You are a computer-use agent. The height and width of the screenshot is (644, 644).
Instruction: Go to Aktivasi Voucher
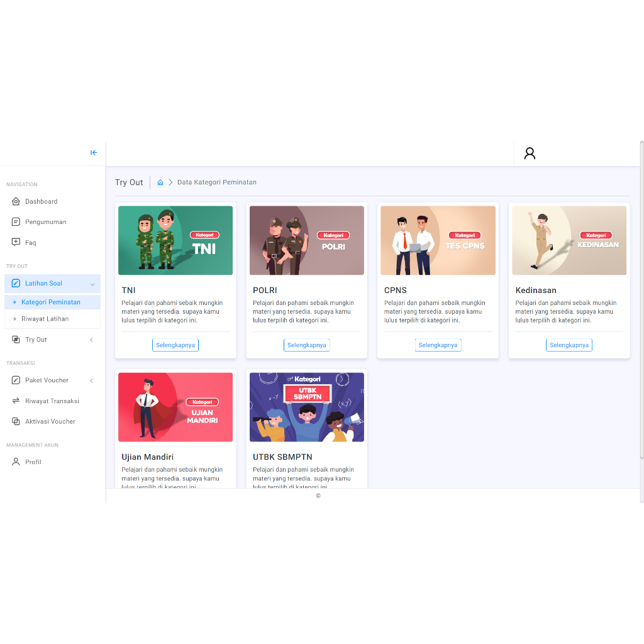pos(53,421)
